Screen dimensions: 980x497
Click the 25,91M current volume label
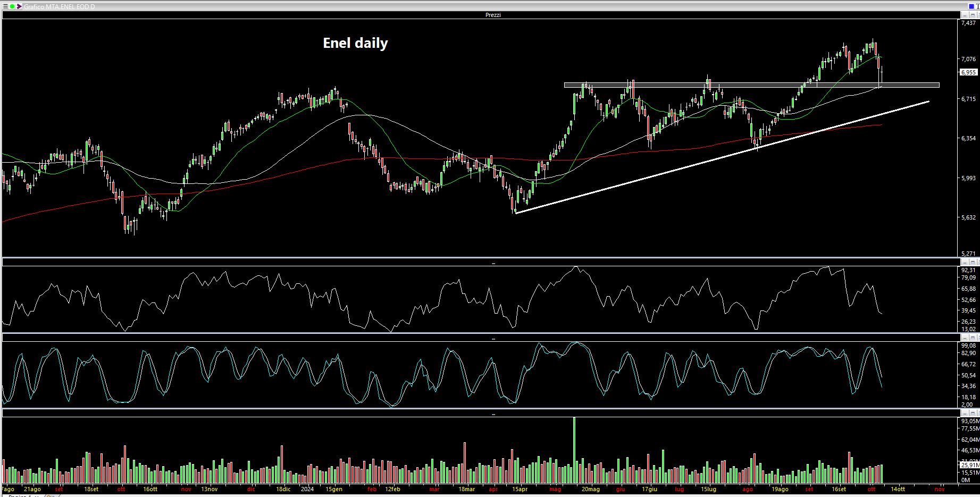[969, 465]
